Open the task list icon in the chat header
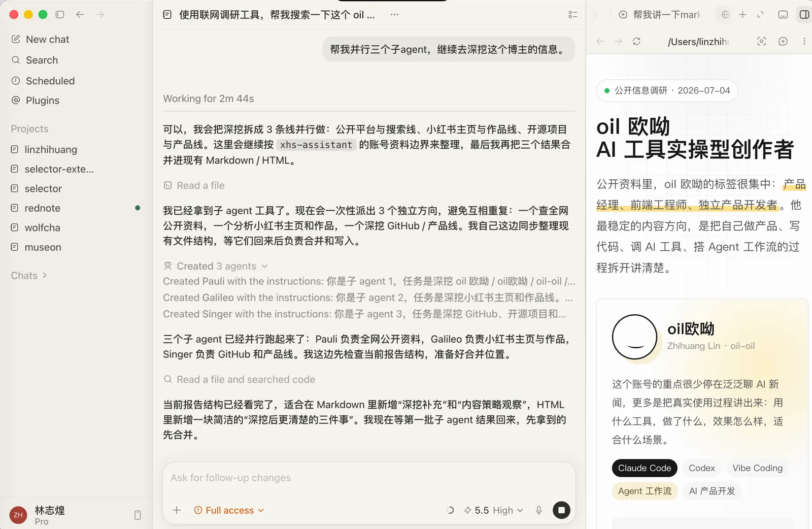 click(573, 15)
